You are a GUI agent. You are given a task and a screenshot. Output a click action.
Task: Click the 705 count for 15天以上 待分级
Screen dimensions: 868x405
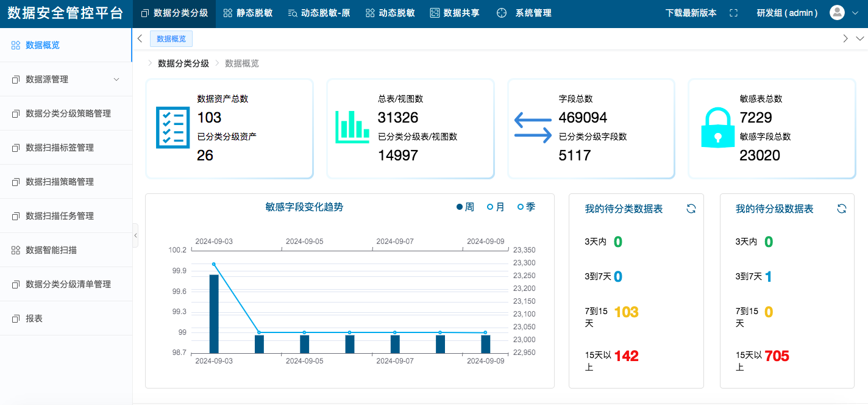tap(777, 356)
